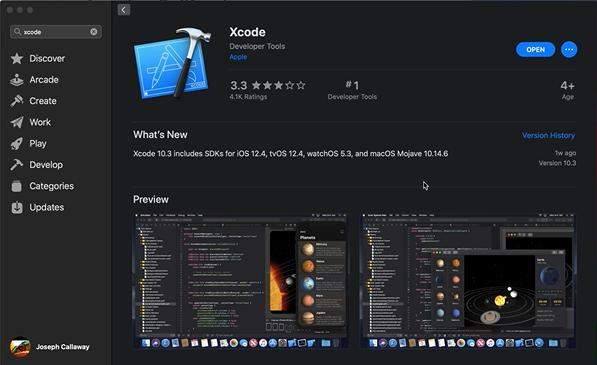Image resolution: width=597 pixels, height=365 pixels.
Task: Click the magnifying glass search icon
Action: coord(17,31)
